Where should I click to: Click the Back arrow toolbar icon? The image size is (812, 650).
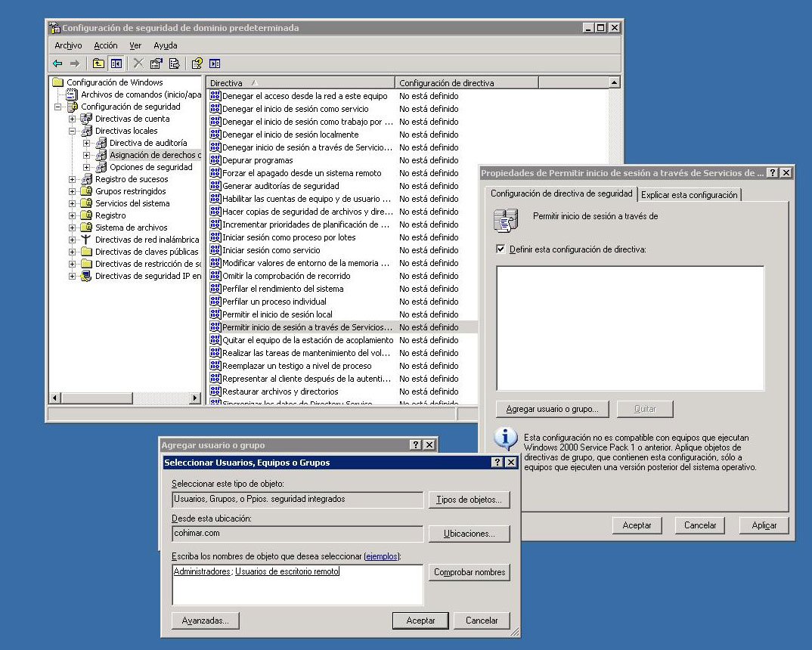[x=57, y=63]
